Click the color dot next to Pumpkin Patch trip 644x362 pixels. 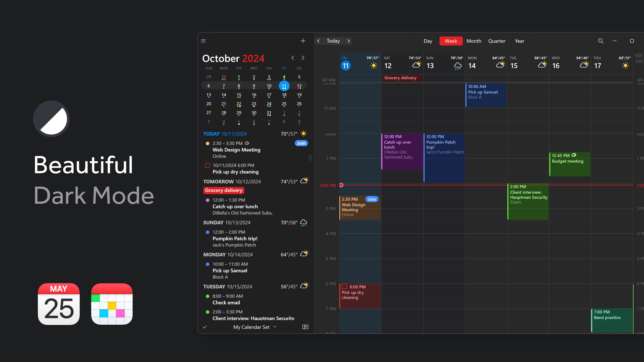[x=208, y=232]
